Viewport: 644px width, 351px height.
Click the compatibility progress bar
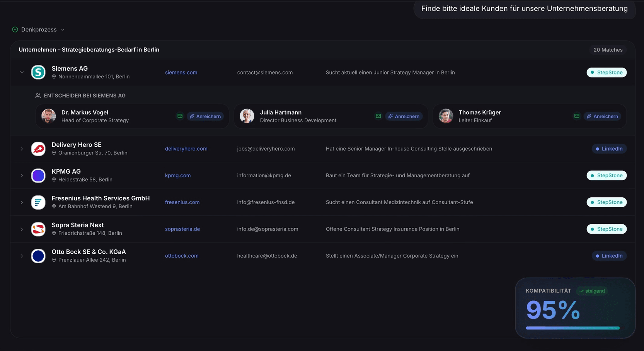click(x=572, y=328)
